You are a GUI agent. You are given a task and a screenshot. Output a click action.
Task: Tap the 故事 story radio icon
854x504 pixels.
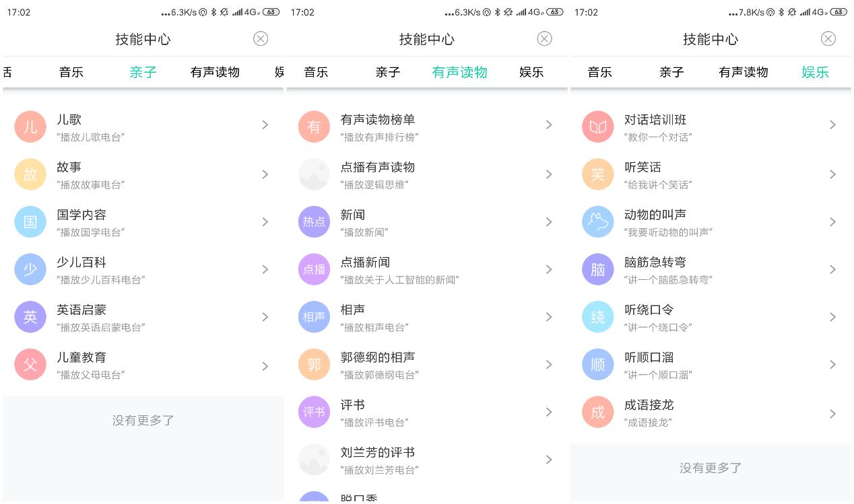click(x=30, y=174)
